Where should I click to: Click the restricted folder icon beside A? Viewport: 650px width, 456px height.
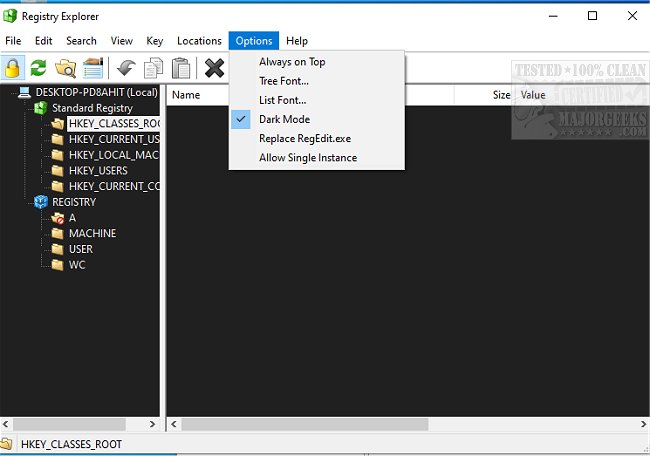tap(58, 218)
